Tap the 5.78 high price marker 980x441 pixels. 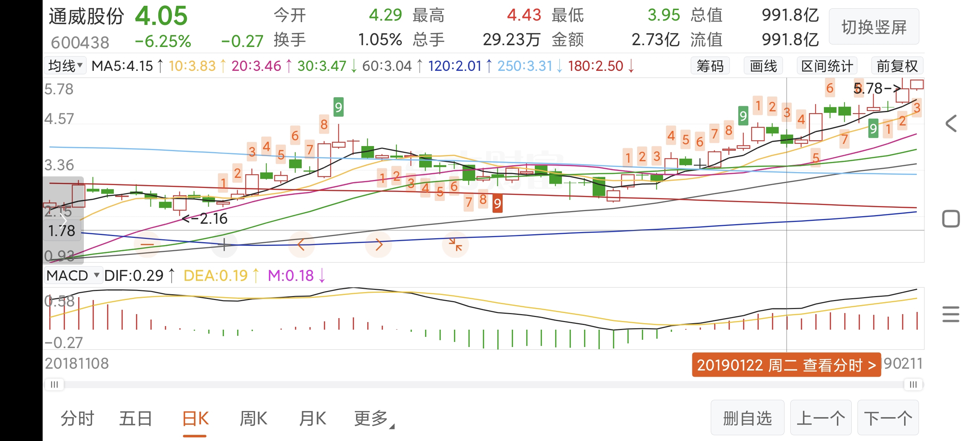[x=877, y=88]
